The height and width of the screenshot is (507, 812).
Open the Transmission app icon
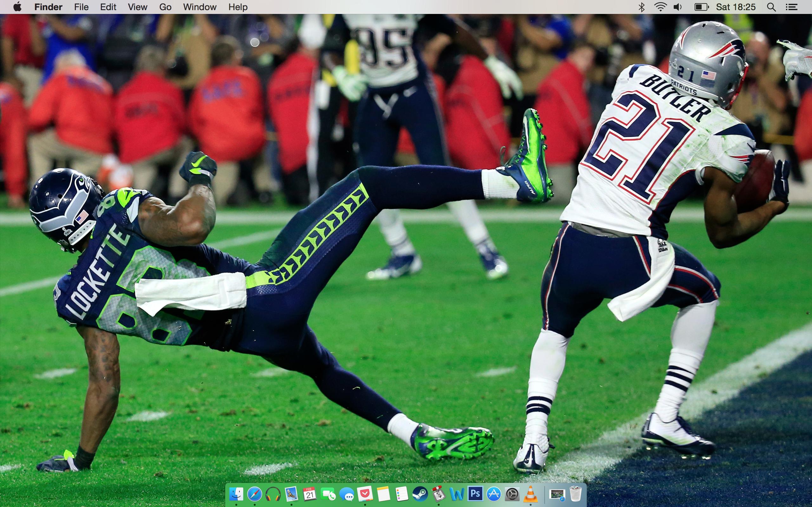point(438,494)
